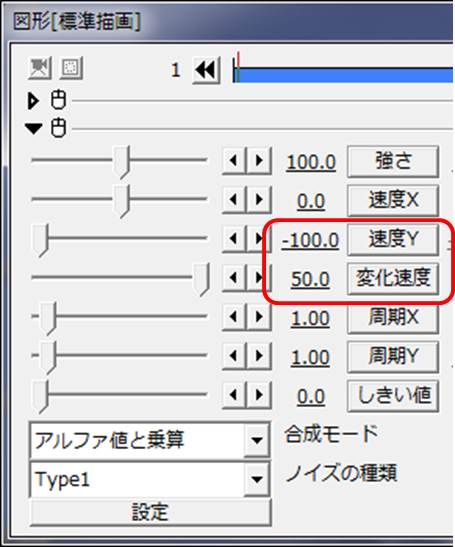
Task: Click the 変化速度 parameter button
Action: 393,278
